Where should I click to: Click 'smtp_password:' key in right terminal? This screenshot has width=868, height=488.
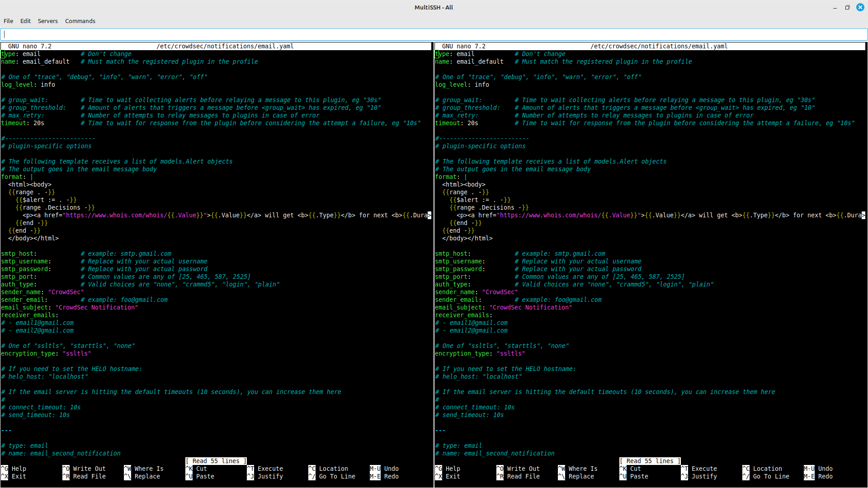coord(460,269)
